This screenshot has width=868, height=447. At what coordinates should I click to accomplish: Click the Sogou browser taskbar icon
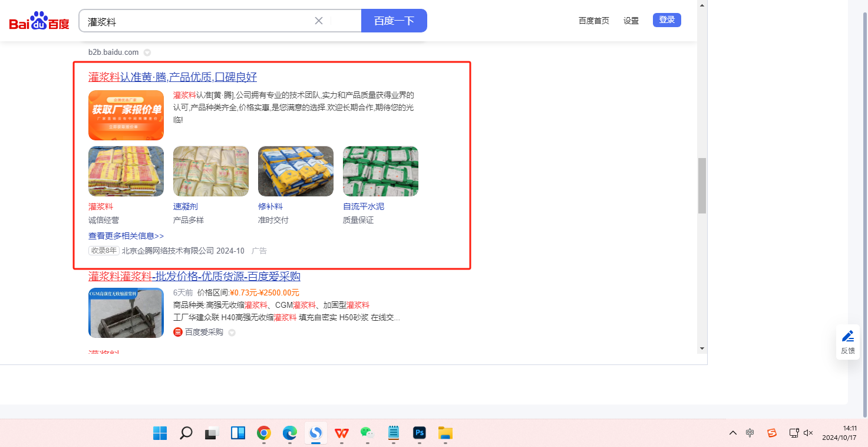point(316,433)
